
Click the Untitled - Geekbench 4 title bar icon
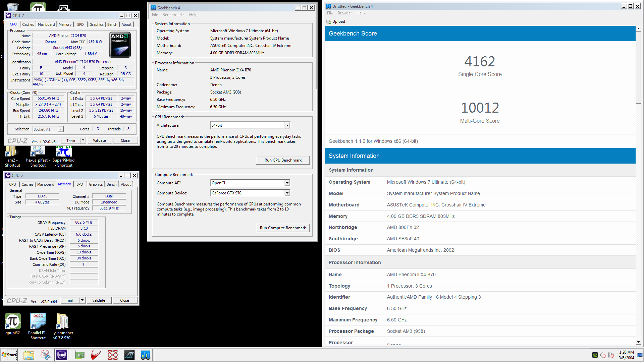328,6
